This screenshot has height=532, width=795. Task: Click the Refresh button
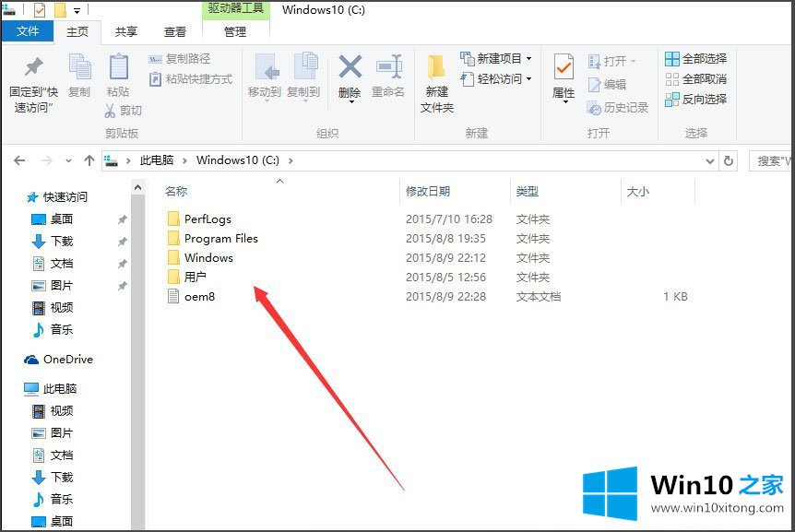point(729,160)
